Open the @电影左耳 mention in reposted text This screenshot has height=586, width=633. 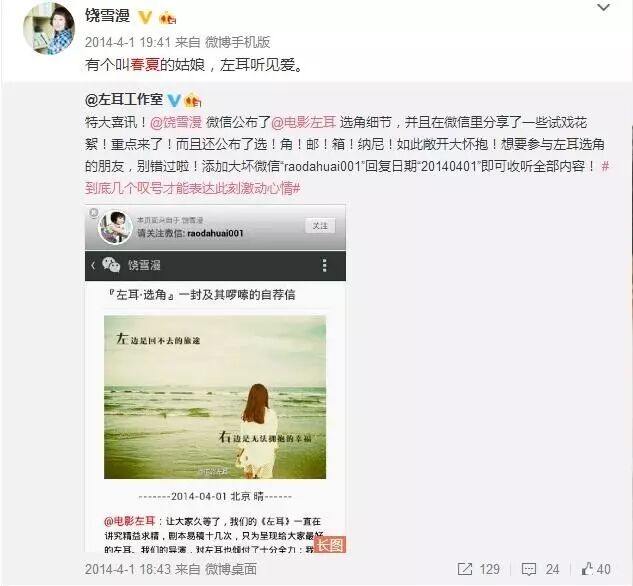[x=304, y=122]
